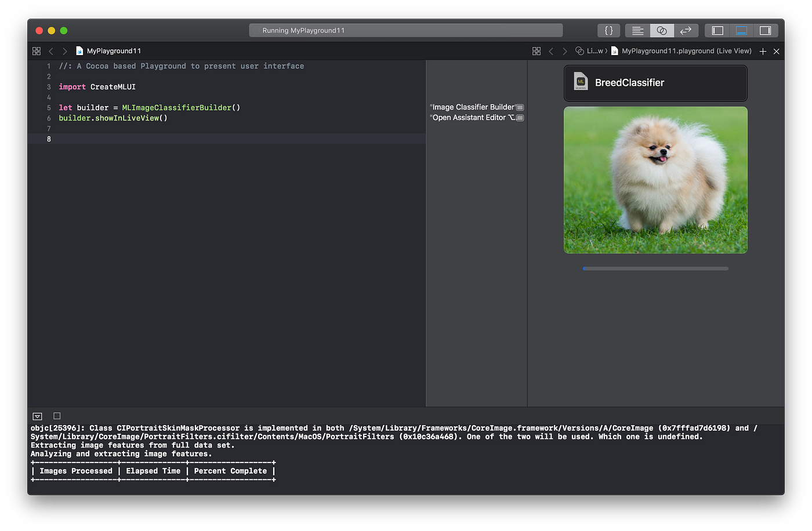The width and height of the screenshot is (812, 531).
Task: Click the MyPlayground11 file icon in jump bar
Action: (80, 51)
